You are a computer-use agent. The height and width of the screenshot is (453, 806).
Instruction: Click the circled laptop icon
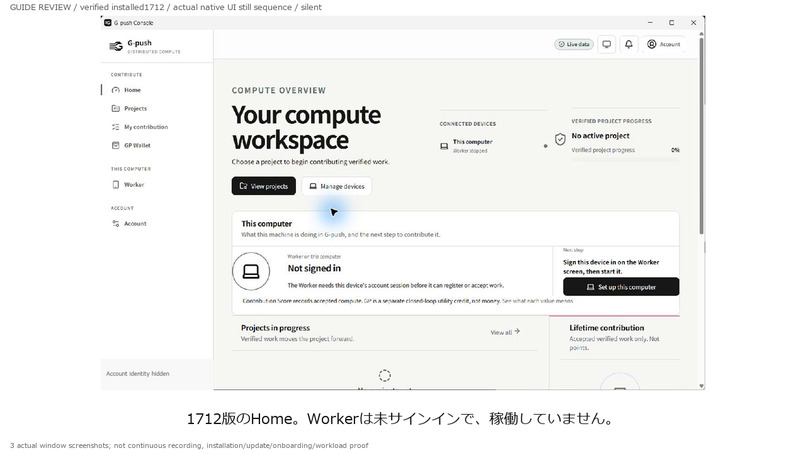[x=251, y=271]
